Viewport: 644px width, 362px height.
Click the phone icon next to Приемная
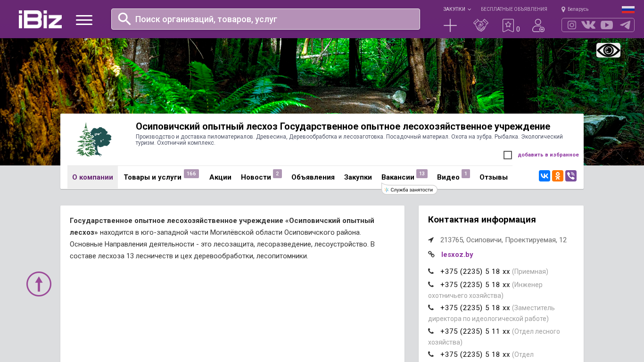431,271
